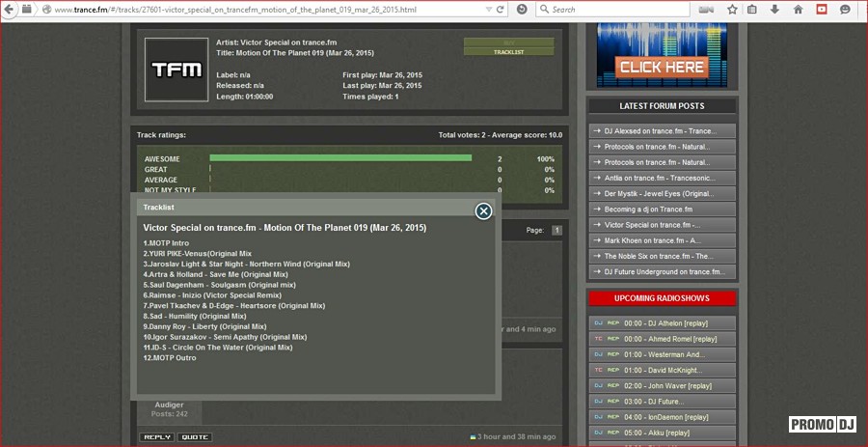Open the URL history dropdown arrow
The width and height of the screenshot is (868, 447).
pos(487,10)
